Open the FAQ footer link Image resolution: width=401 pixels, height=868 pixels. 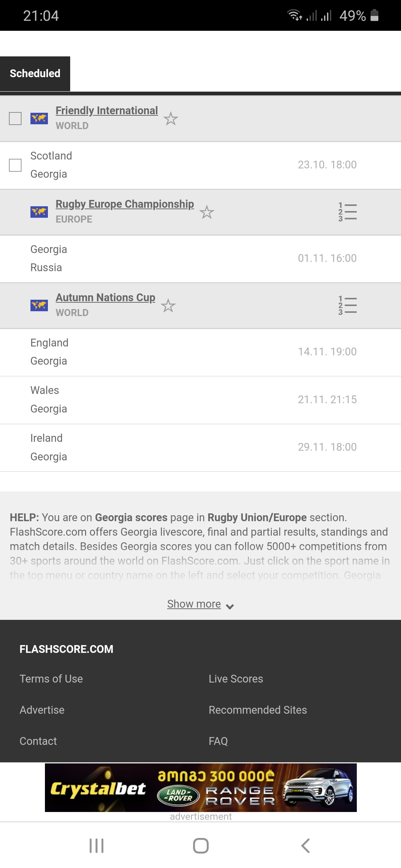218,741
